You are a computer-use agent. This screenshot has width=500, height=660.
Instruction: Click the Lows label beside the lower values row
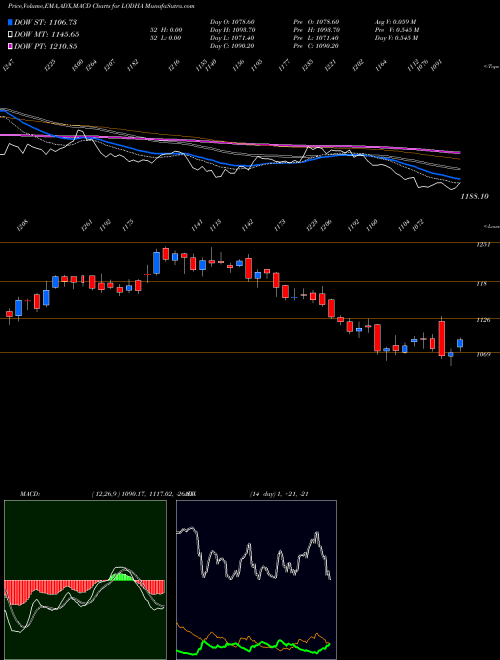click(492, 226)
